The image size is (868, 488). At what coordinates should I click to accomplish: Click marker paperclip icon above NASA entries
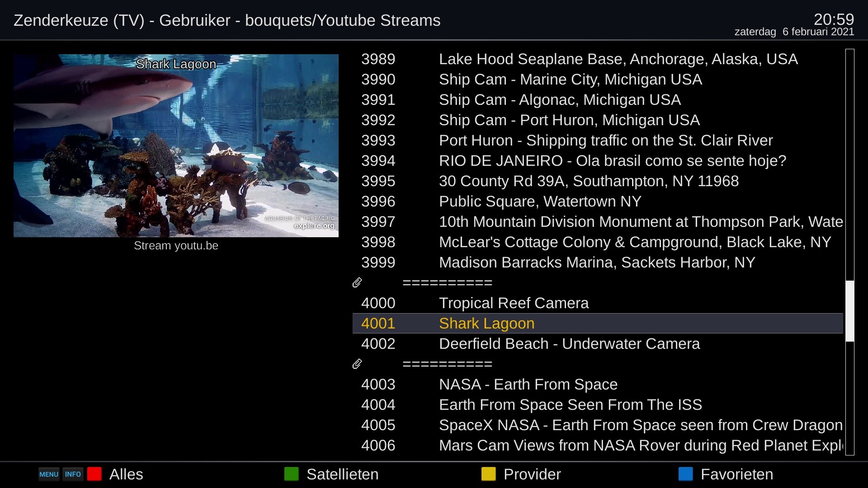click(x=357, y=364)
